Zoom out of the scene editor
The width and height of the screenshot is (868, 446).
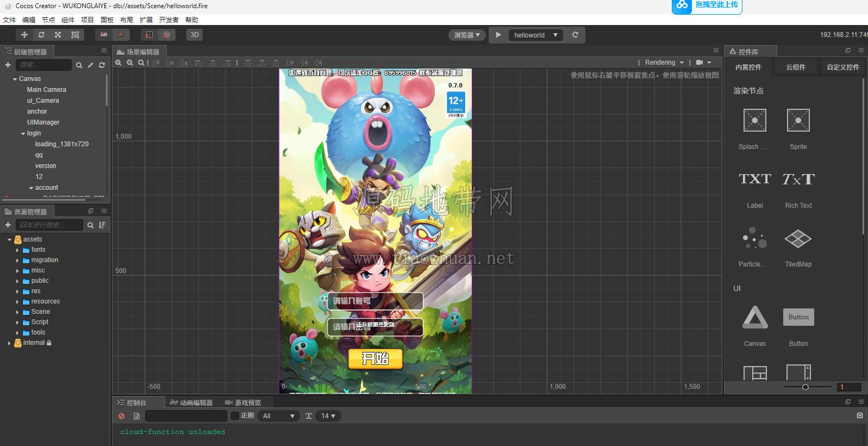[130, 63]
